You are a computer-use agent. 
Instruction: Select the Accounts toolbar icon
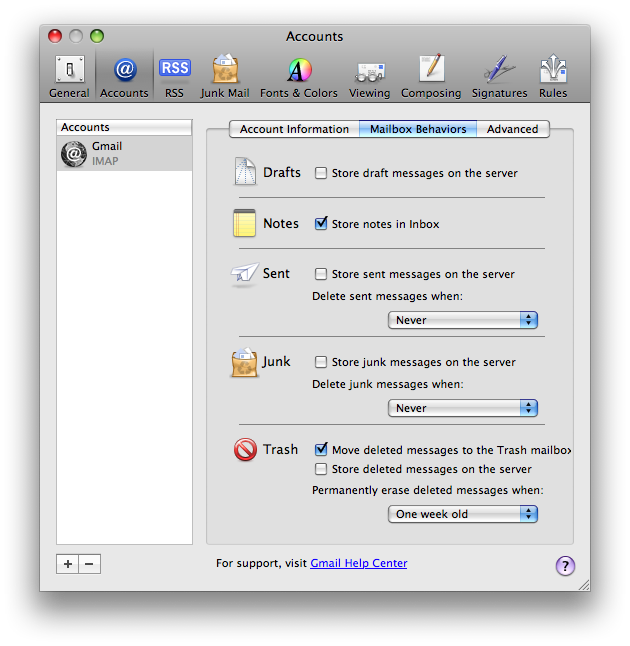pyautogui.click(x=124, y=77)
